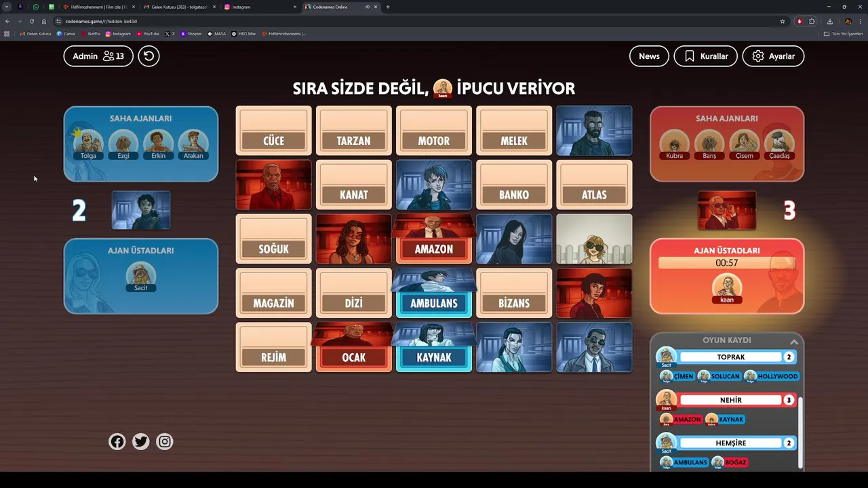Select the SOĞUK word card
The width and height of the screenshot is (868, 488).
(x=273, y=239)
